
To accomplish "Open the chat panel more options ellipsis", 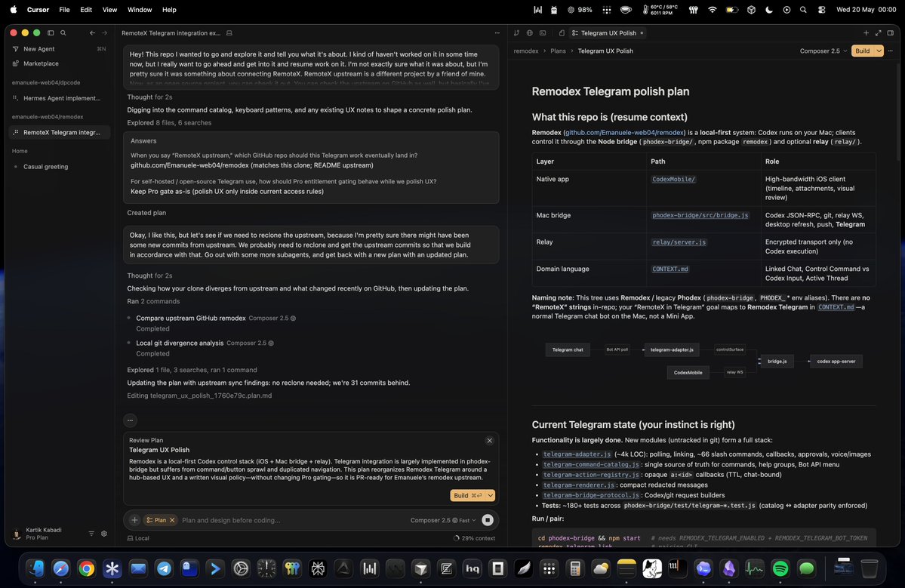I will pos(497,33).
